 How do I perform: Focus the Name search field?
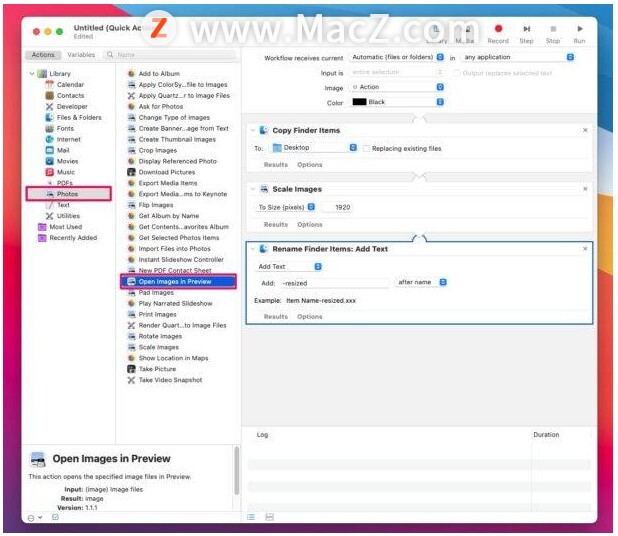170,55
